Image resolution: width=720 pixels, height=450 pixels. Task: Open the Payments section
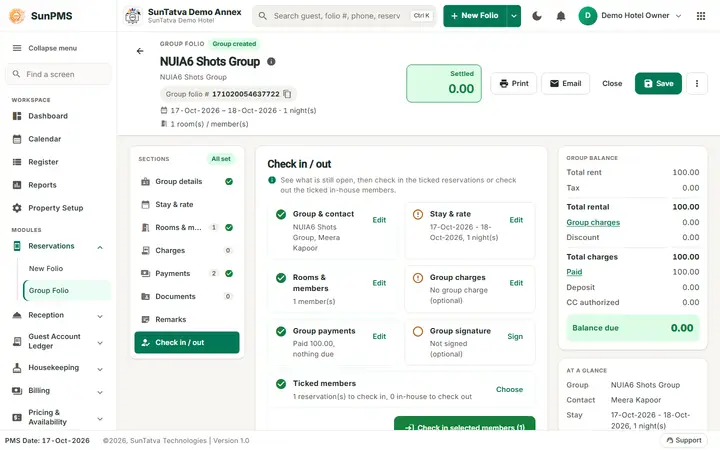click(187, 274)
